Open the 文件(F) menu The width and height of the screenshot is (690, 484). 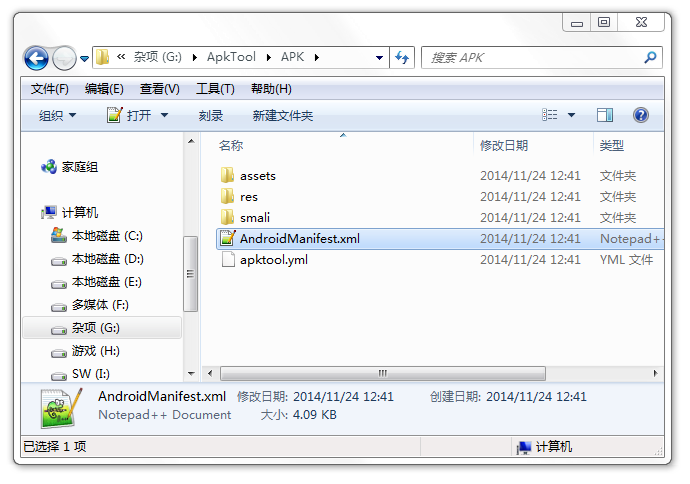click(50, 89)
